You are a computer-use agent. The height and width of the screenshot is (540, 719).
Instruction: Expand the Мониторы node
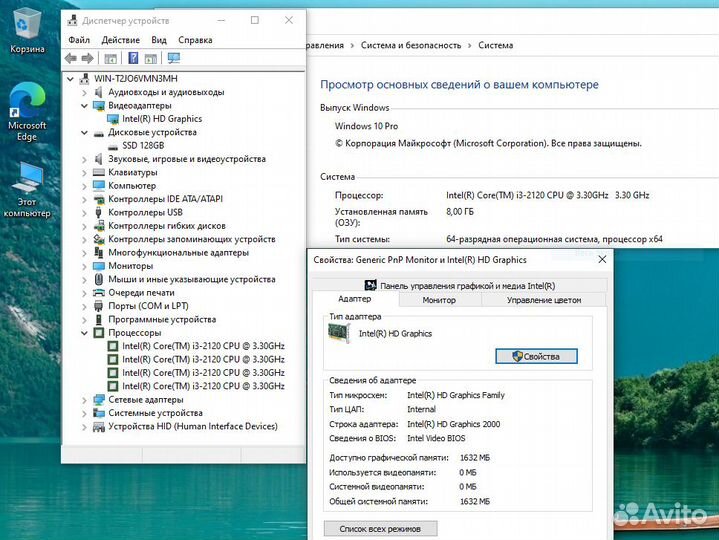pyautogui.click(x=84, y=266)
